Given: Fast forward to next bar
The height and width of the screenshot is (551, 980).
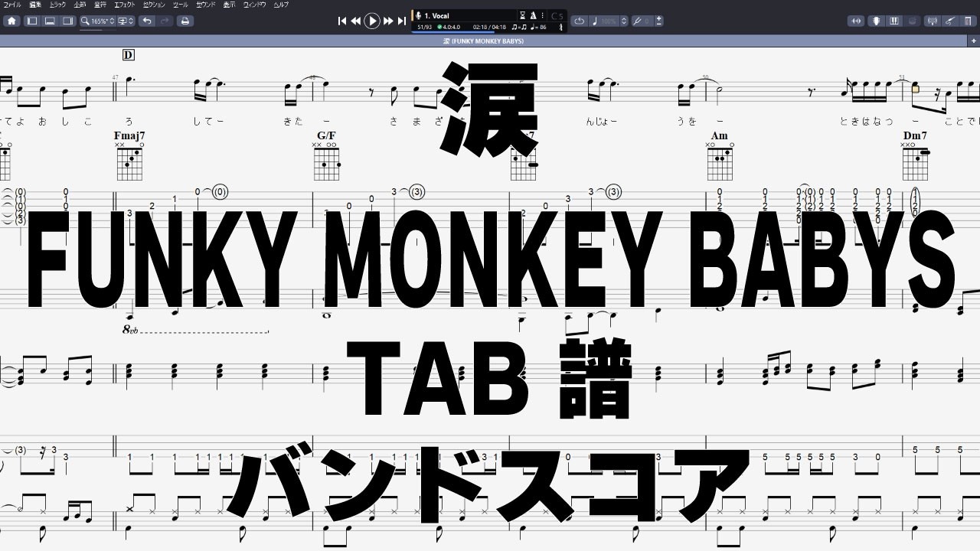Looking at the screenshot, I should click(x=388, y=21).
